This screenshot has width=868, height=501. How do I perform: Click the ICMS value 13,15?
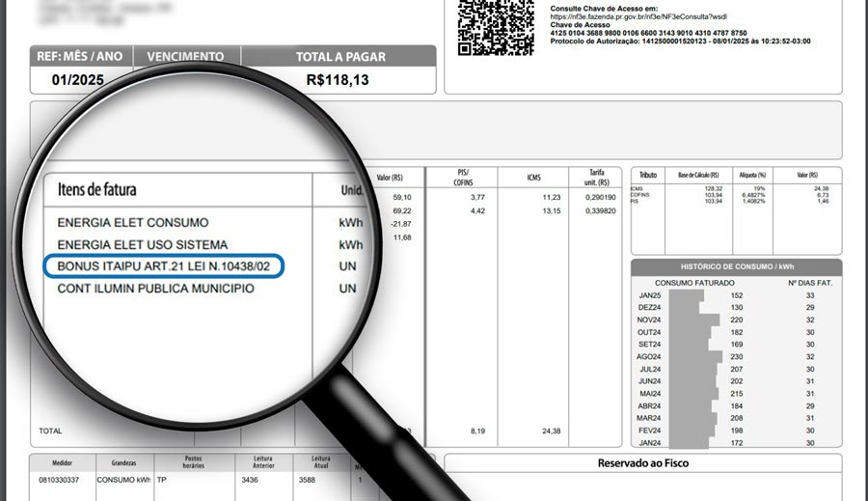click(552, 211)
